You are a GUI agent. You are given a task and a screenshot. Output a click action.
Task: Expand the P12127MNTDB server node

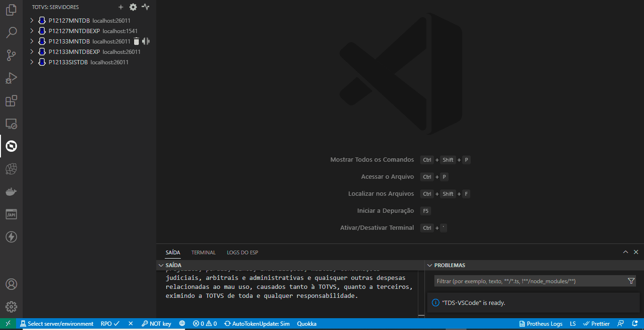point(32,20)
